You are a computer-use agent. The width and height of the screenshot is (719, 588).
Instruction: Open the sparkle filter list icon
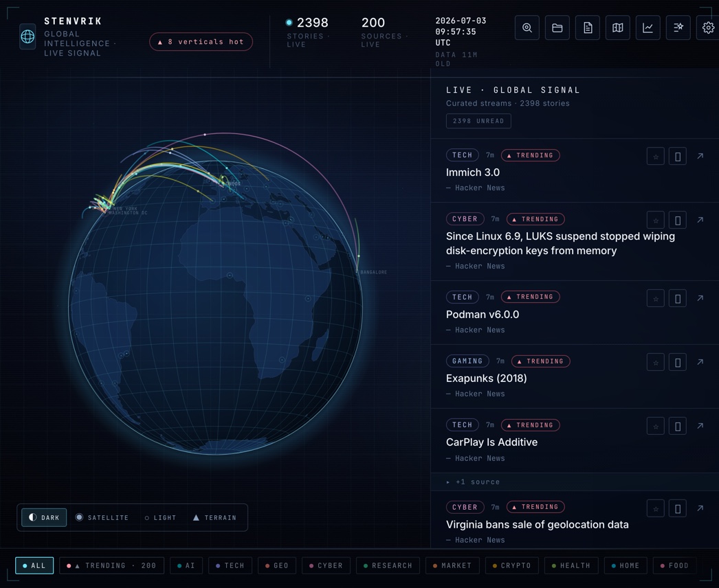pos(678,28)
